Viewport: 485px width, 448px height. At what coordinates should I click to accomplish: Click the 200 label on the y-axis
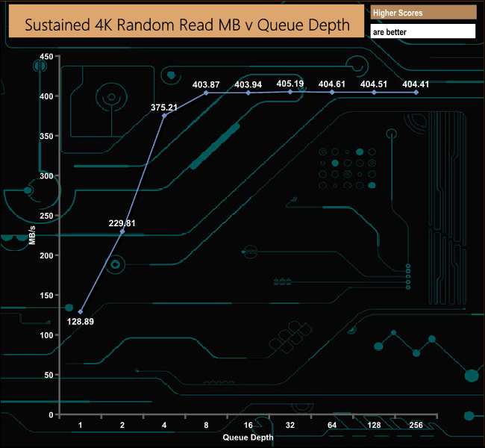45,255
